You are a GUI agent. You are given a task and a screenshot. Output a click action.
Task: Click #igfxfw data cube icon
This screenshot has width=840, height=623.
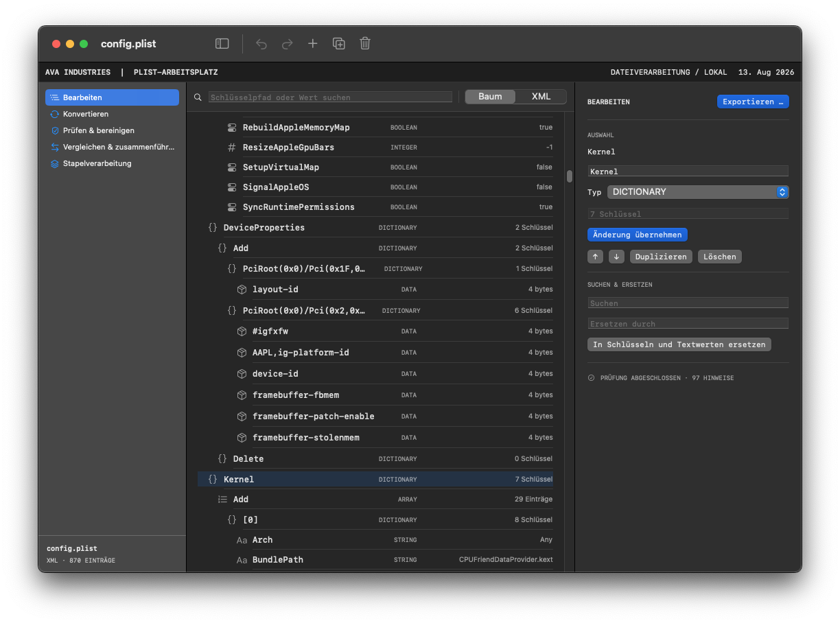point(242,331)
